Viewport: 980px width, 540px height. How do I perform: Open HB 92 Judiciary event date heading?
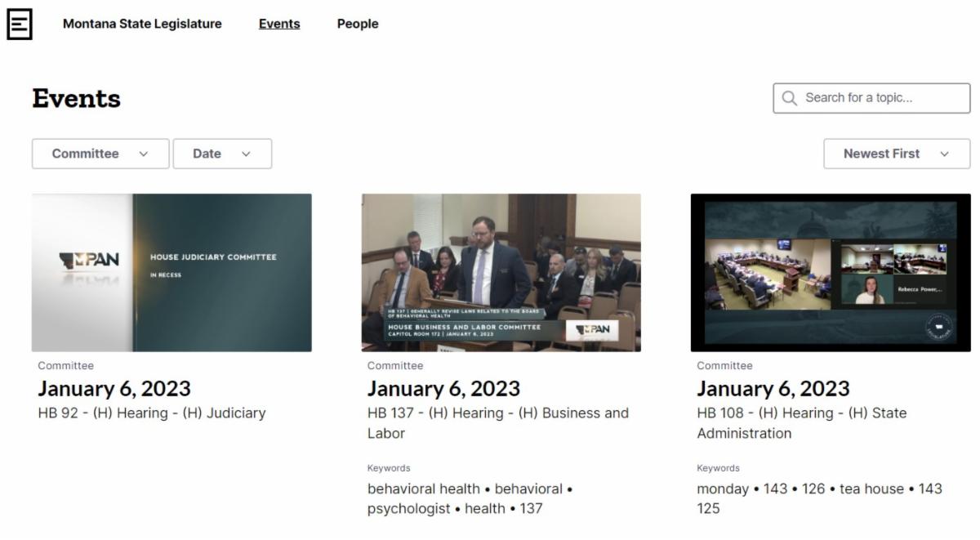coord(114,389)
